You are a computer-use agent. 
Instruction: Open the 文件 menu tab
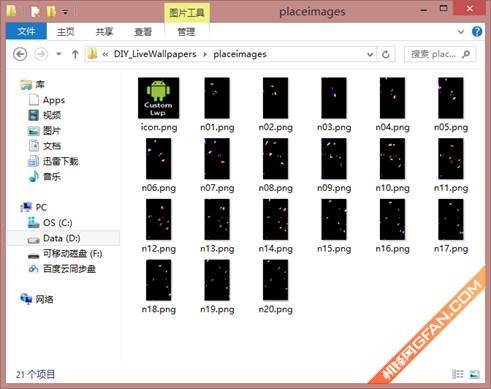(x=26, y=32)
